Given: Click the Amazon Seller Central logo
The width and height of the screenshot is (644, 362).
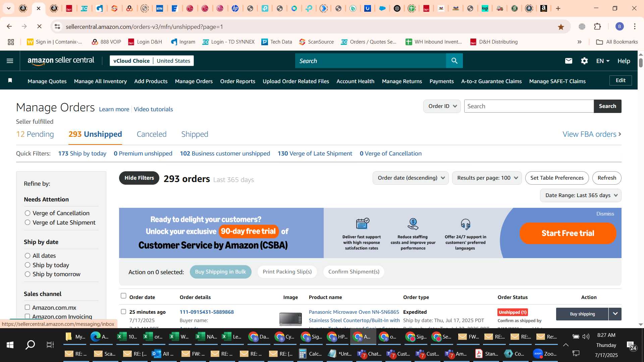Looking at the screenshot, I should (61, 61).
